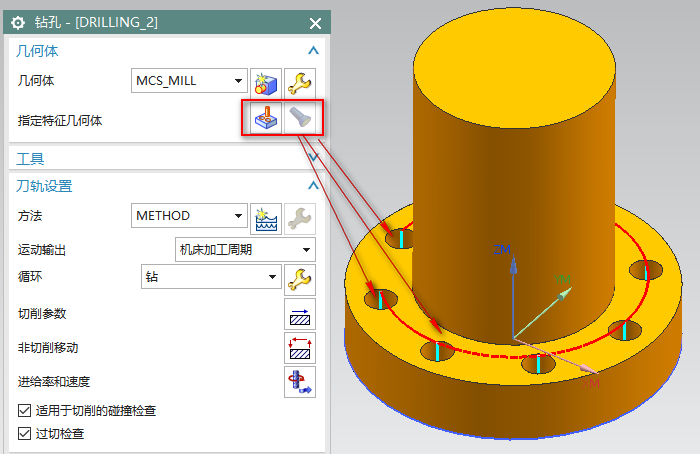Click the select feature geometry icon
The width and height of the screenshot is (700, 454).
[264, 120]
